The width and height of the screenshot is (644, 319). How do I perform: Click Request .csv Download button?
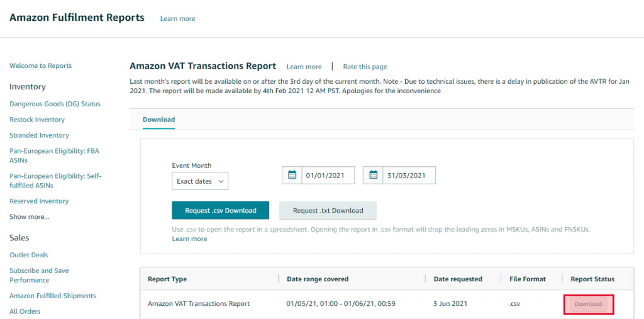(x=221, y=211)
